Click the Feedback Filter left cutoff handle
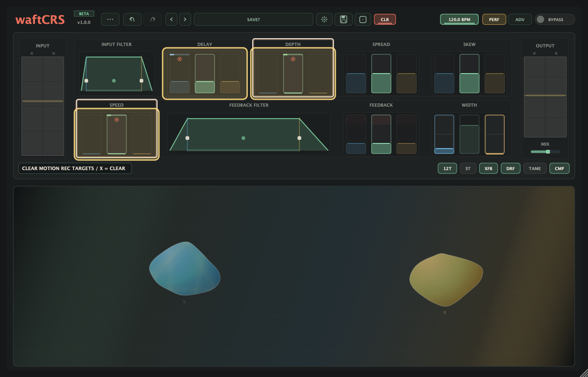 pos(187,138)
